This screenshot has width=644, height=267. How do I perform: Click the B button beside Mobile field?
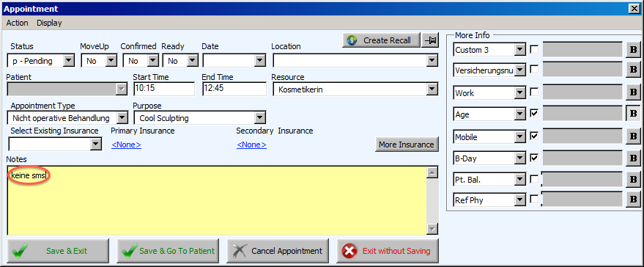pyautogui.click(x=633, y=136)
